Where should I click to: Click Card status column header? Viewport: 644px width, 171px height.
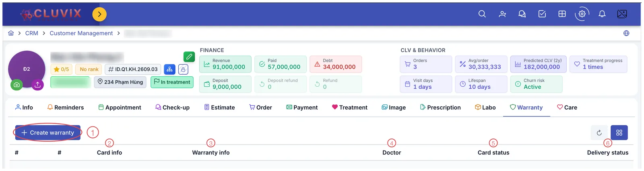click(493, 153)
